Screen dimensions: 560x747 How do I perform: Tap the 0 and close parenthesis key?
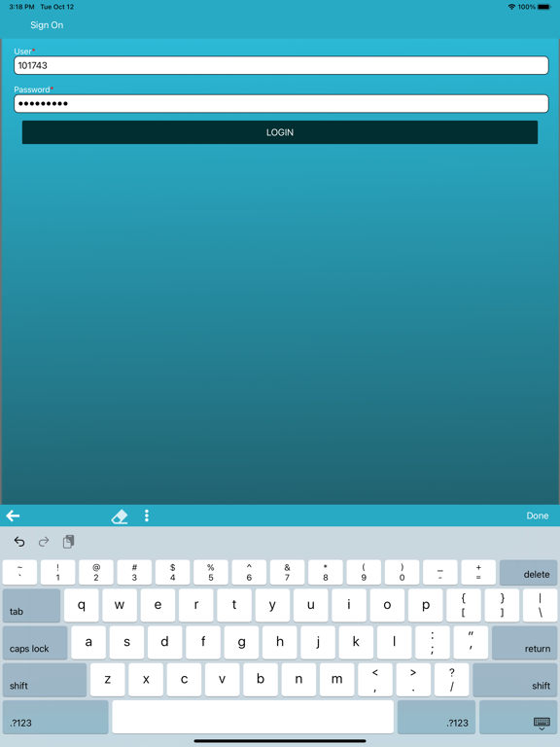pos(402,573)
